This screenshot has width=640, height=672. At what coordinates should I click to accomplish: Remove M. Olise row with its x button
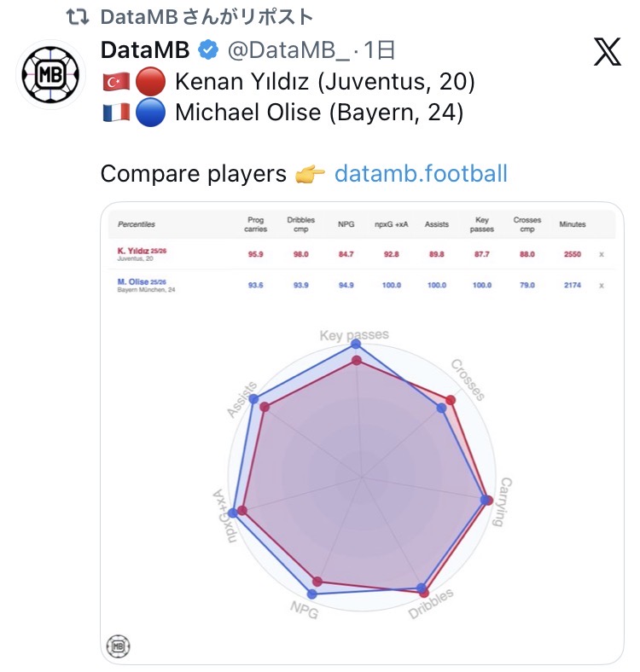point(601,285)
